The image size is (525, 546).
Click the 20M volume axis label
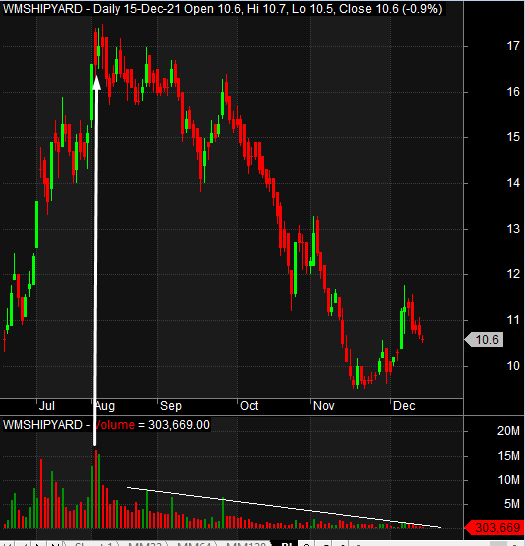[508, 431]
